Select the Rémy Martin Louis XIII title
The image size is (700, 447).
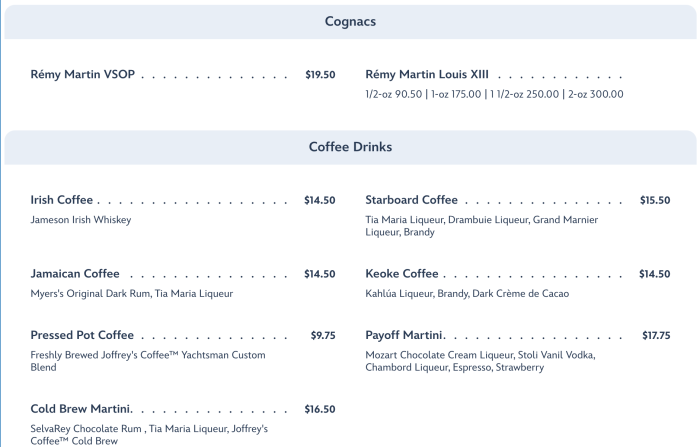[x=427, y=74]
